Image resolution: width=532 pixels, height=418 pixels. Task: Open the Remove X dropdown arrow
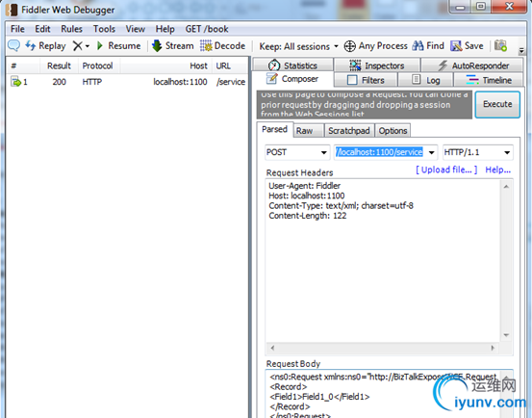pyautogui.click(x=88, y=46)
